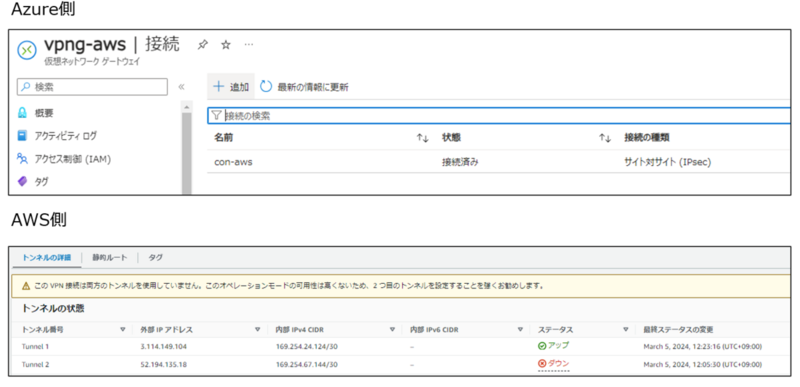Click the 追加 button to add a connection
This screenshot has width=800, height=387.
[231, 87]
